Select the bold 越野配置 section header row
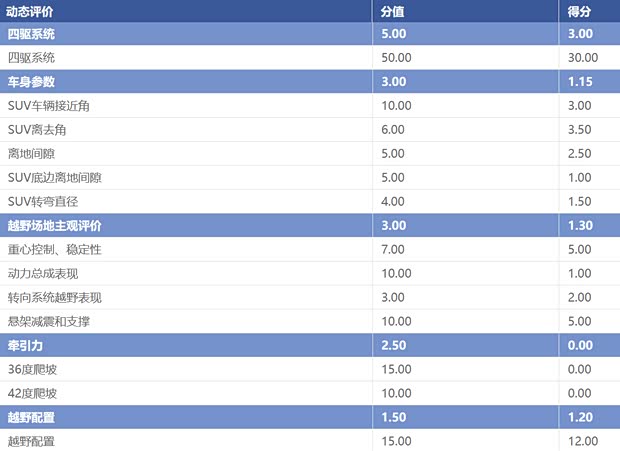This screenshot has width=620, height=451. click(x=32, y=417)
